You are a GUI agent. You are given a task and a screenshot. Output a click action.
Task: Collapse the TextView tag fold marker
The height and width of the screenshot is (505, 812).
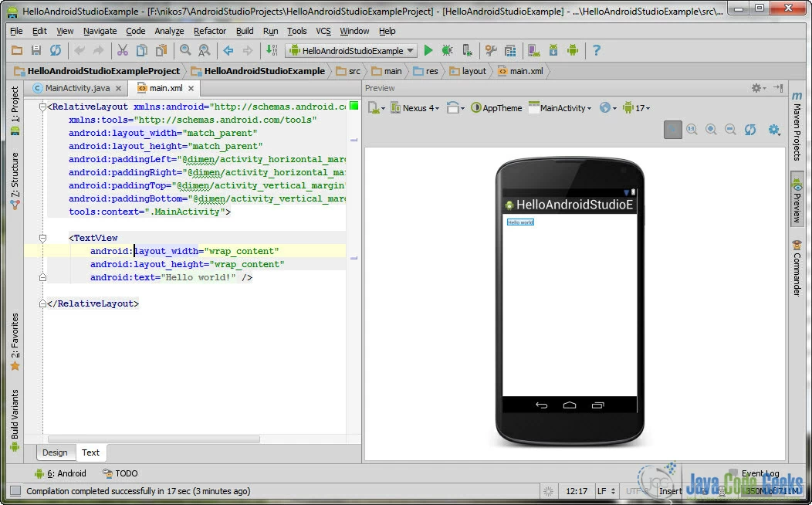click(x=43, y=239)
